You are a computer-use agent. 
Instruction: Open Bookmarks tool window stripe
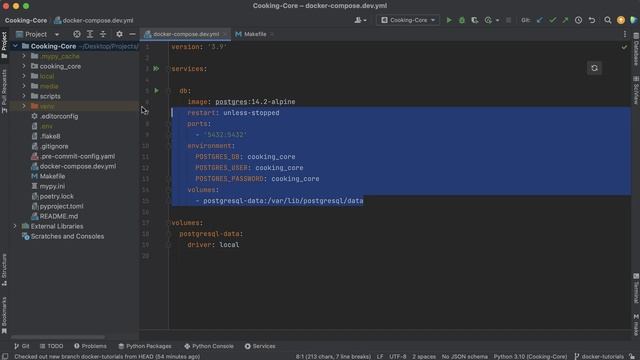[x=4, y=315]
